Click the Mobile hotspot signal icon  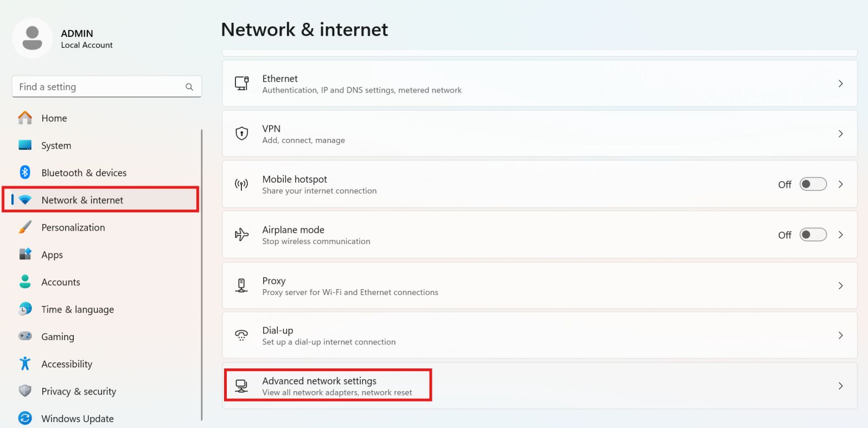pos(241,184)
